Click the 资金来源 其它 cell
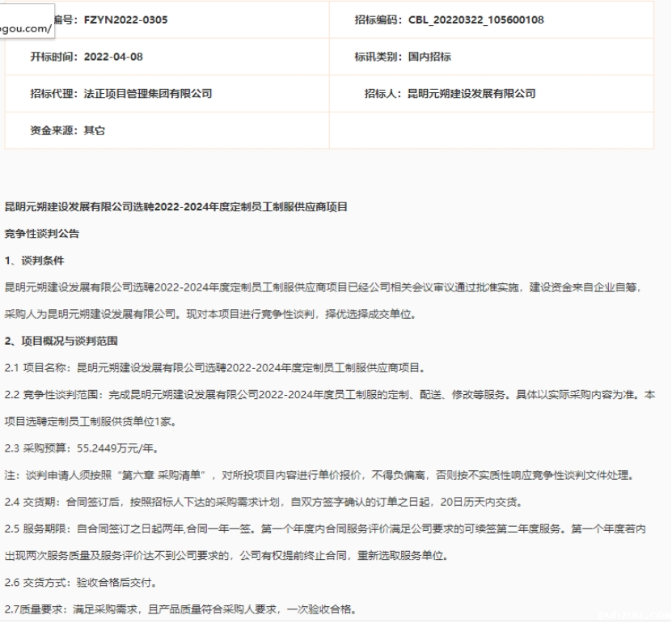The image size is (672, 628). click(x=68, y=130)
